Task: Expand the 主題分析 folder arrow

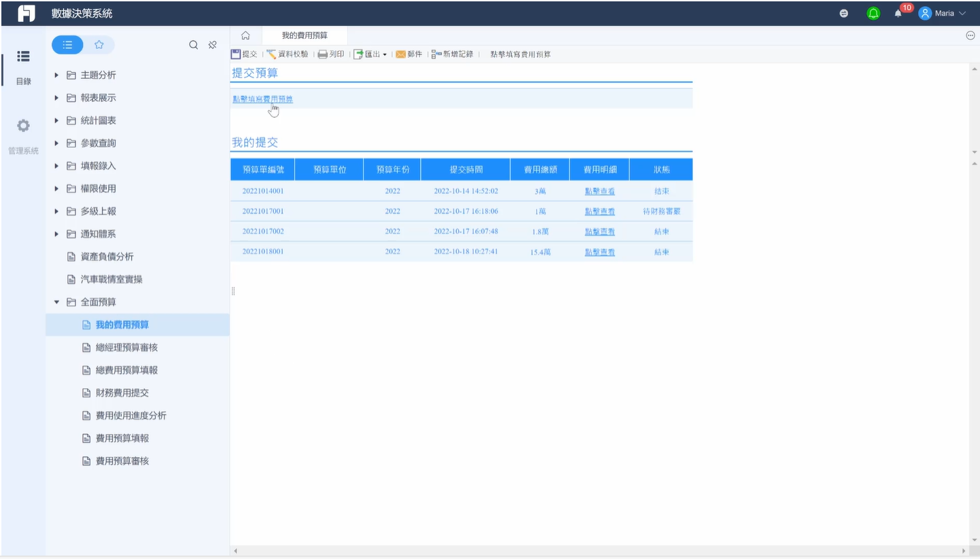Action: point(57,75)
